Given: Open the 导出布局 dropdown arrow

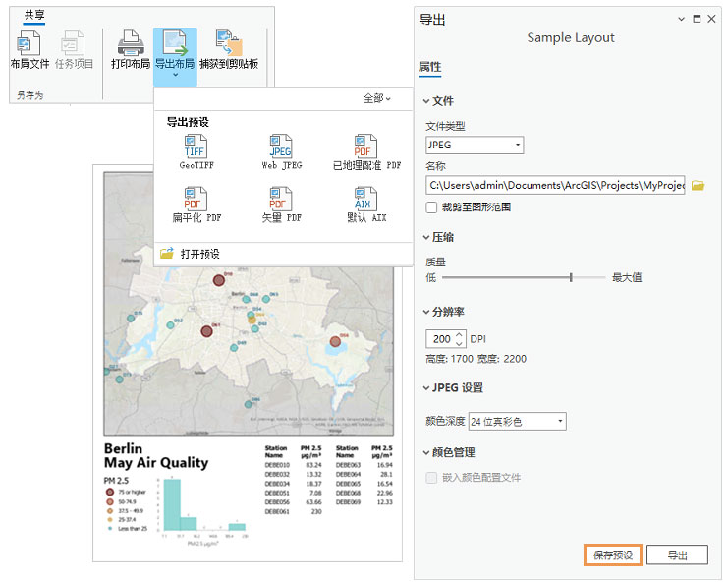Looking at the screenshot, I should point(175,75).
